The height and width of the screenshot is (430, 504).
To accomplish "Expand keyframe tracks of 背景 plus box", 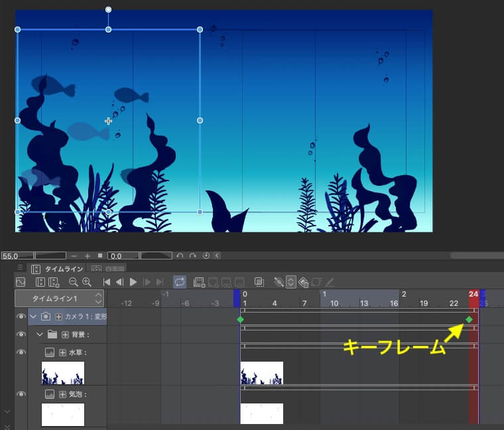I will click(x=65, y=335).
